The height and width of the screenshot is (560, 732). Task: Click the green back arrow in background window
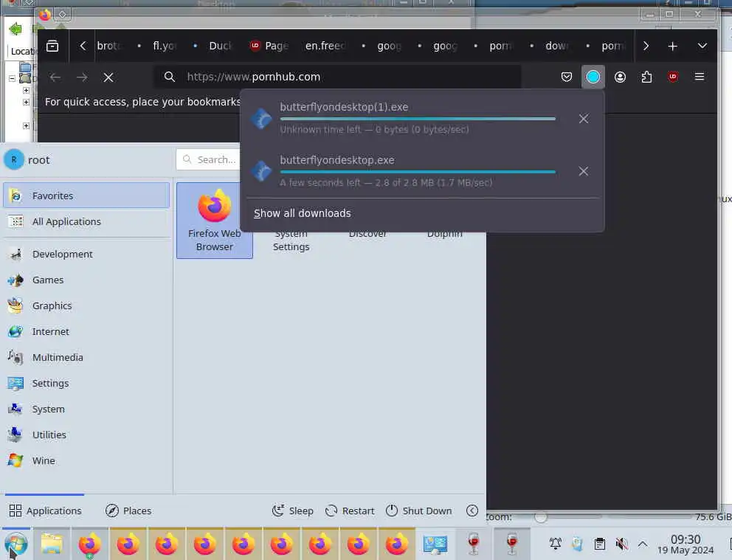[x=15, y=29]
